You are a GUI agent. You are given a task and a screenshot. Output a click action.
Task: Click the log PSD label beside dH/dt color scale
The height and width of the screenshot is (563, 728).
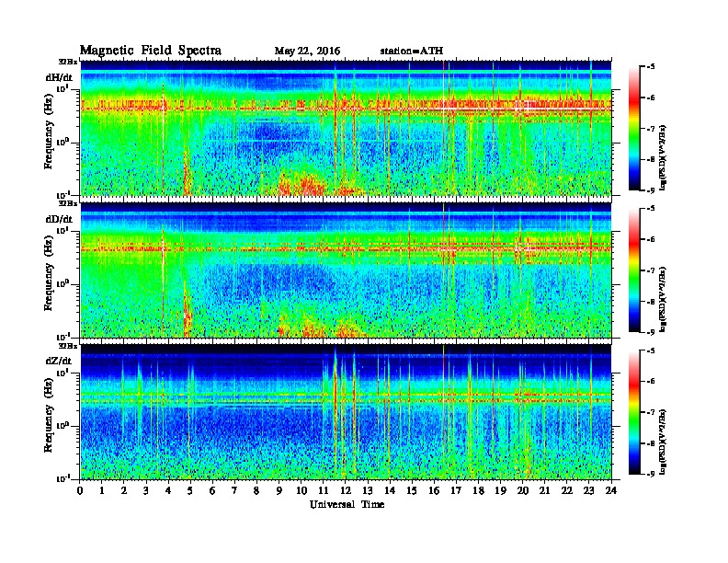coord(664,158)
